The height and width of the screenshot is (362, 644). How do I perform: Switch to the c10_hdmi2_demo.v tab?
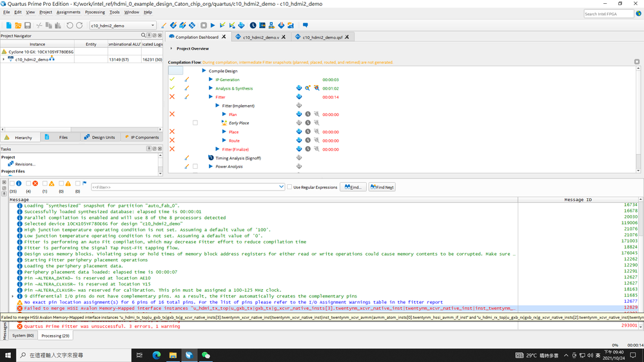(x=261, y=37)
